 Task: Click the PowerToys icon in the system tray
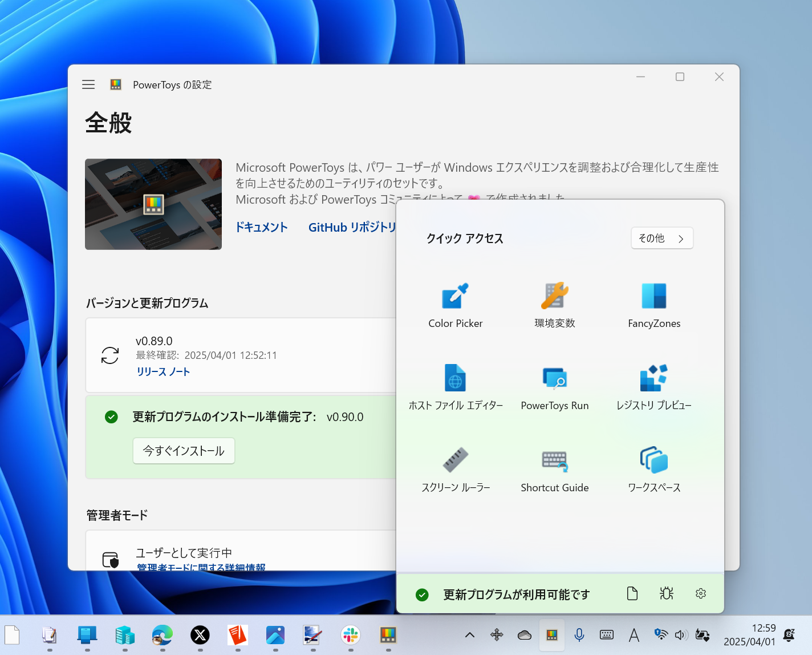coord(551,634)
